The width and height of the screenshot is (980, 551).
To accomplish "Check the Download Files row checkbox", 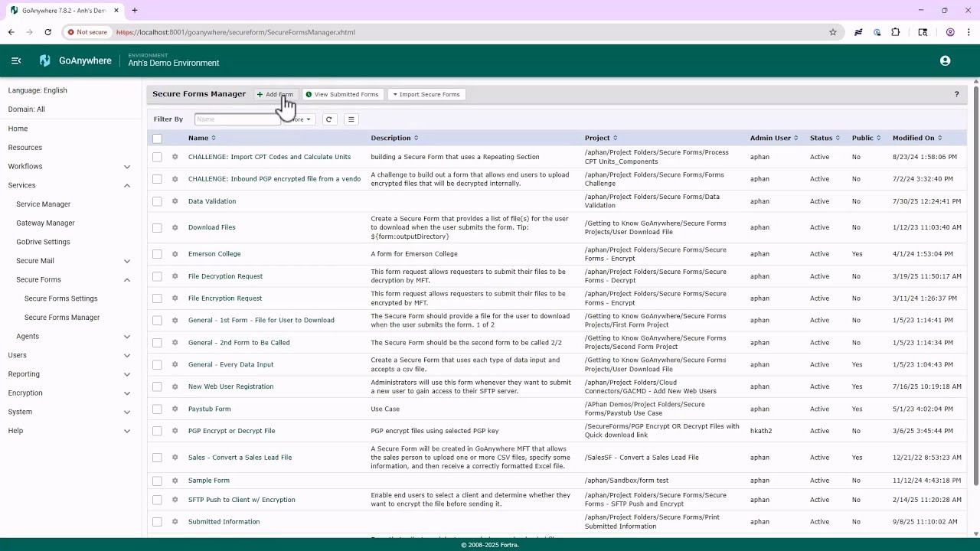I will tap(157, 227).
